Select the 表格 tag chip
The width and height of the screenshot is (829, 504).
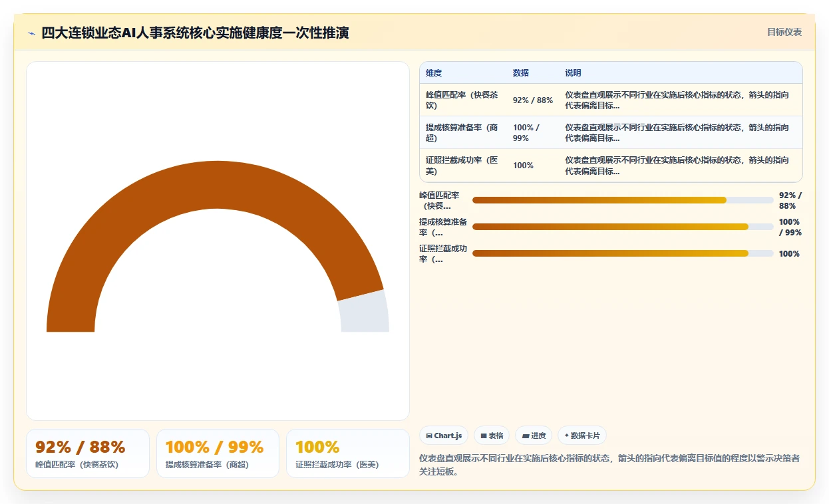pyautogui.click(x=492, y=436)
